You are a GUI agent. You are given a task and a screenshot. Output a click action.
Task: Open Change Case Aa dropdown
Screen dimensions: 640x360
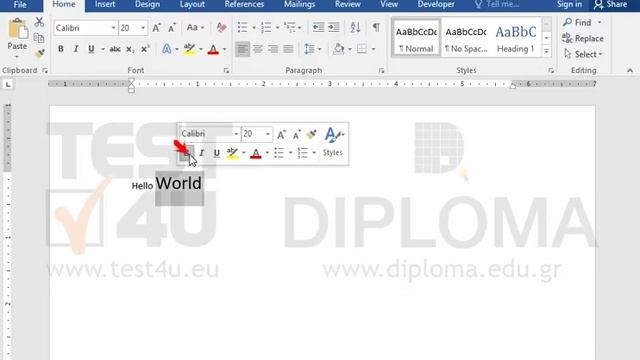(x=195, y=28)
